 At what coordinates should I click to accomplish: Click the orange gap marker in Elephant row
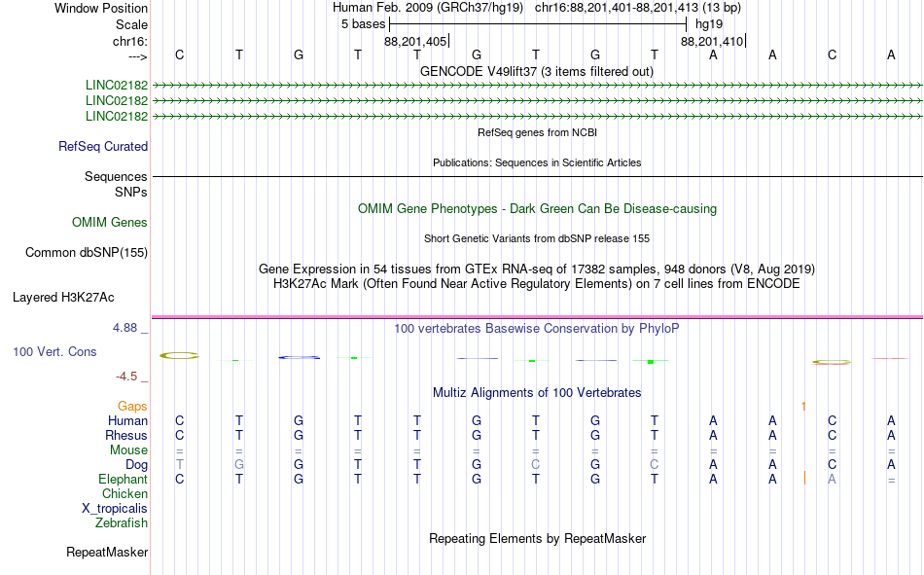[804, 479]
